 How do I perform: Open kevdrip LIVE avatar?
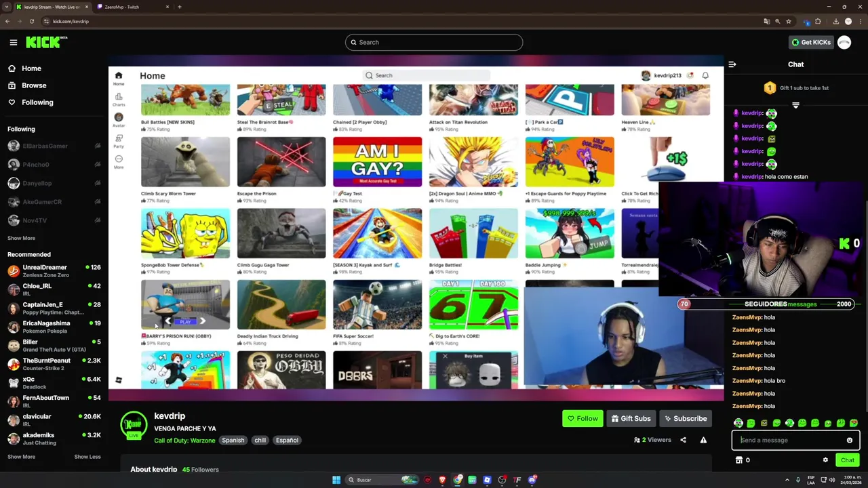click(134, 425)
